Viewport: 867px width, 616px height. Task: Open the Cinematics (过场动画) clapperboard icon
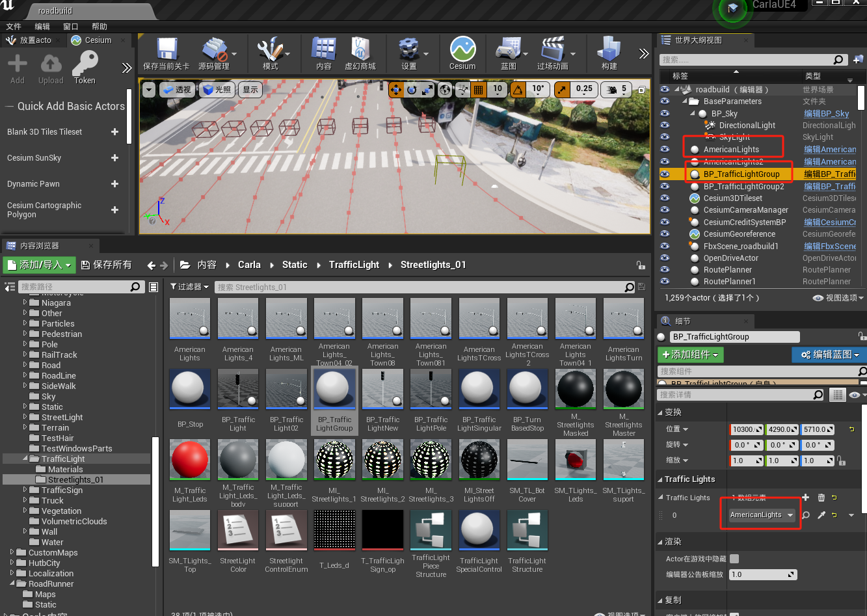click(552, 51)
